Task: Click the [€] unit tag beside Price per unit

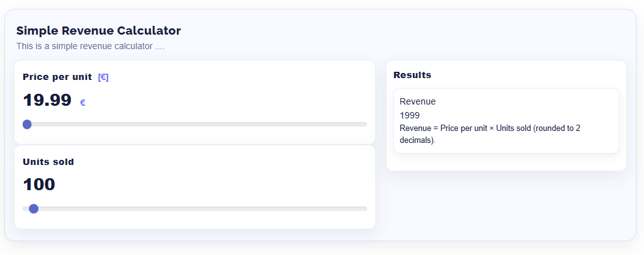Action: pyautogui.click(x=103, y=77)
